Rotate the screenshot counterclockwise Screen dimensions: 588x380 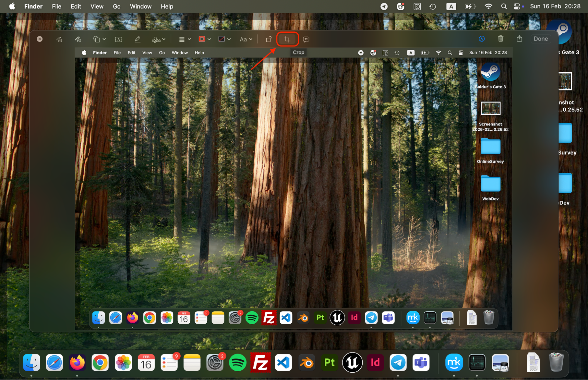click(269, 39)
